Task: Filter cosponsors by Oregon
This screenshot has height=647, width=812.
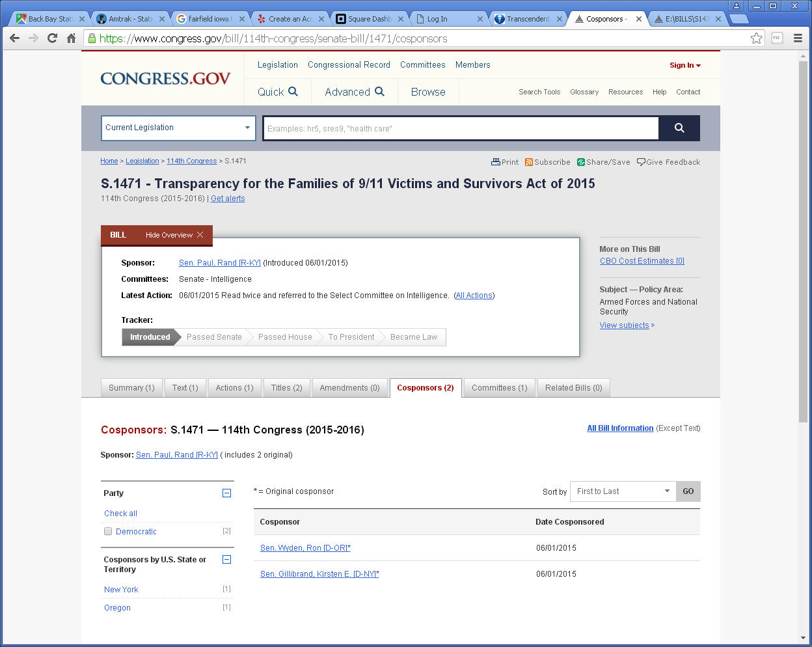Action: tap(117, 608)
